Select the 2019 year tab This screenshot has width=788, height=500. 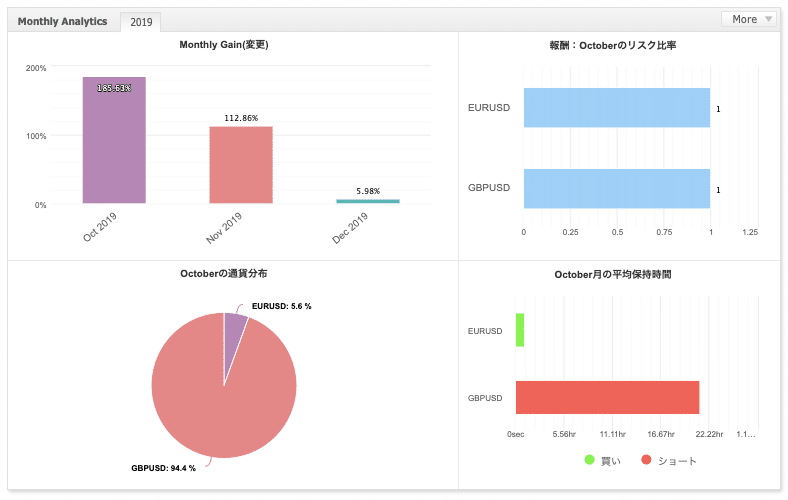[141, 22]
